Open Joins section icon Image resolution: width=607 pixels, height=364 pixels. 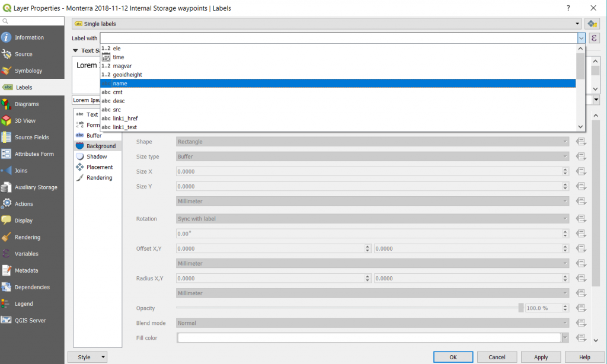tap(6, 170)
